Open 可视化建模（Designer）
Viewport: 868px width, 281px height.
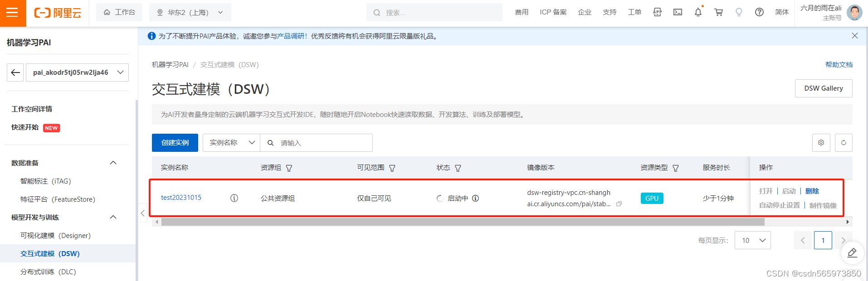point(55,236)
